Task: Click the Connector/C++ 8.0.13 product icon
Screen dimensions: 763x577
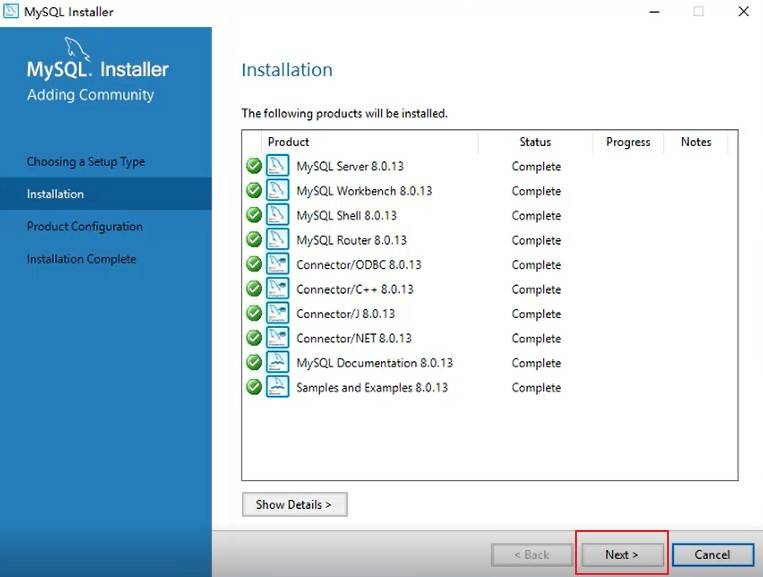Action: (x=277, y=288)
